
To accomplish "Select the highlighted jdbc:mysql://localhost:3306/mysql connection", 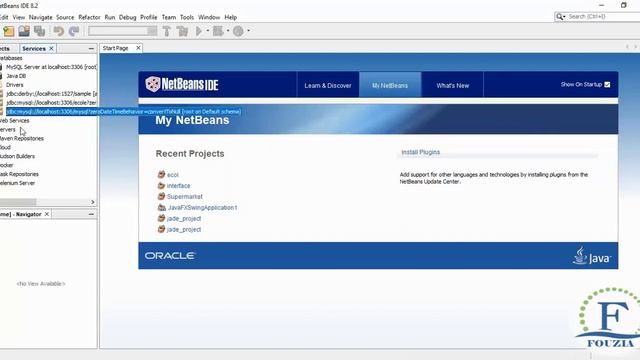I will coord(124,111).
